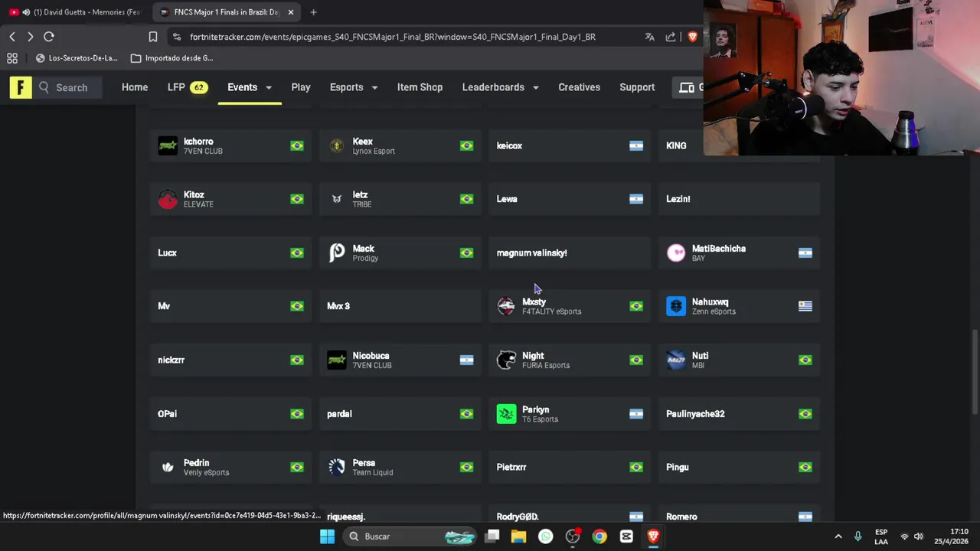Open player Pietrxrr profile
Screen dimensions: 980x551
coord(570,467)
